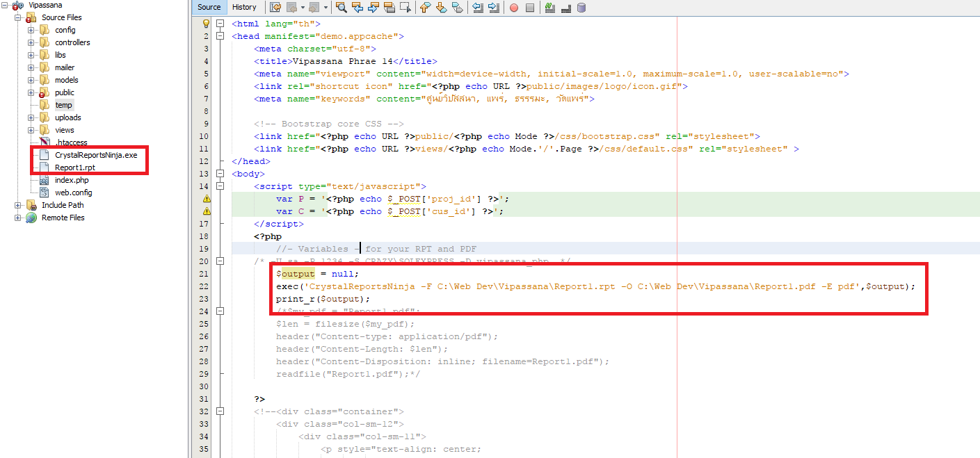This screenshot has width=980, height=458.
Task: Fold the script block on line 14
Action: (220, 186)
